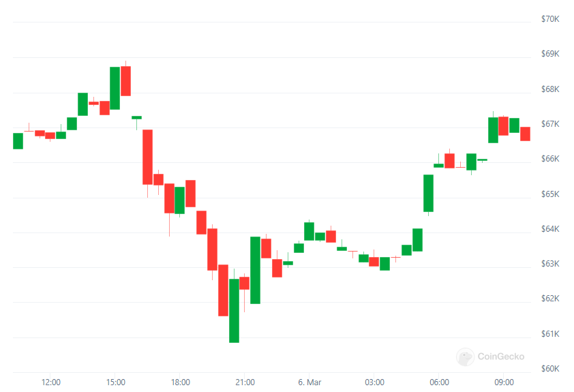Click the CoinGecko gecko logo icon

466,357
